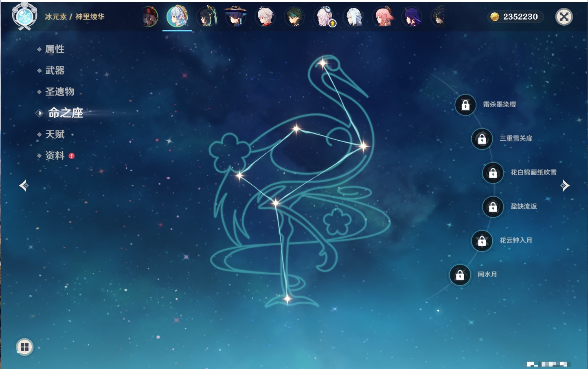Click the star at crane constellation head
Screen dimensions: 588x369
(x=323, y=63)
